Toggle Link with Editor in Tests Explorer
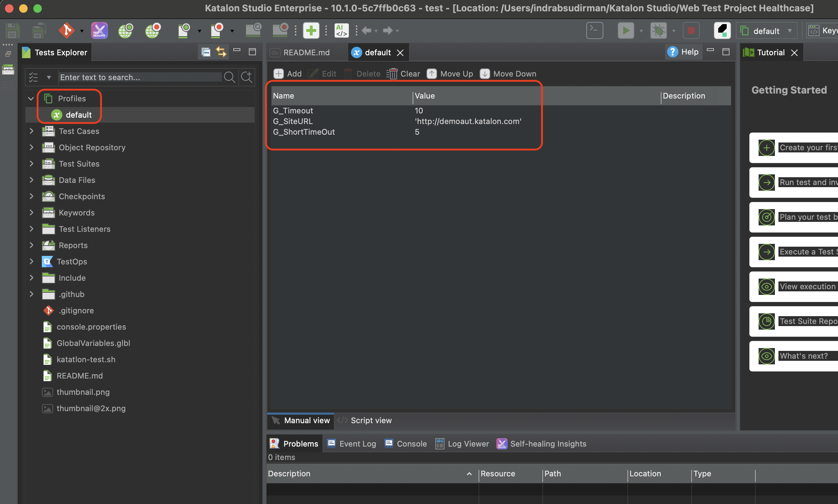 coord(221,52)
